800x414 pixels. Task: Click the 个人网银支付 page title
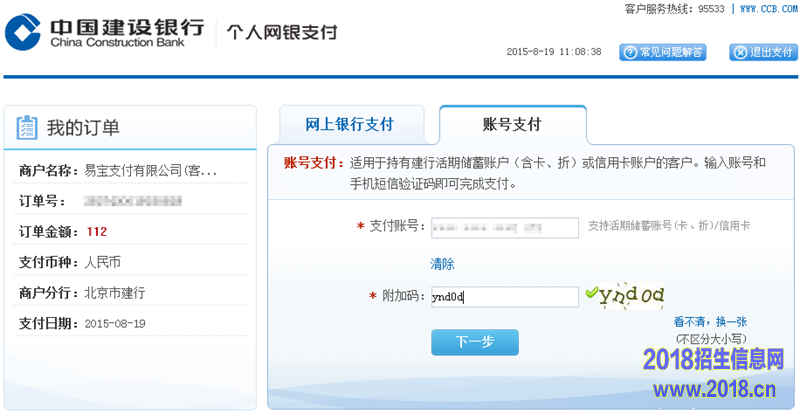coord(282,32)
